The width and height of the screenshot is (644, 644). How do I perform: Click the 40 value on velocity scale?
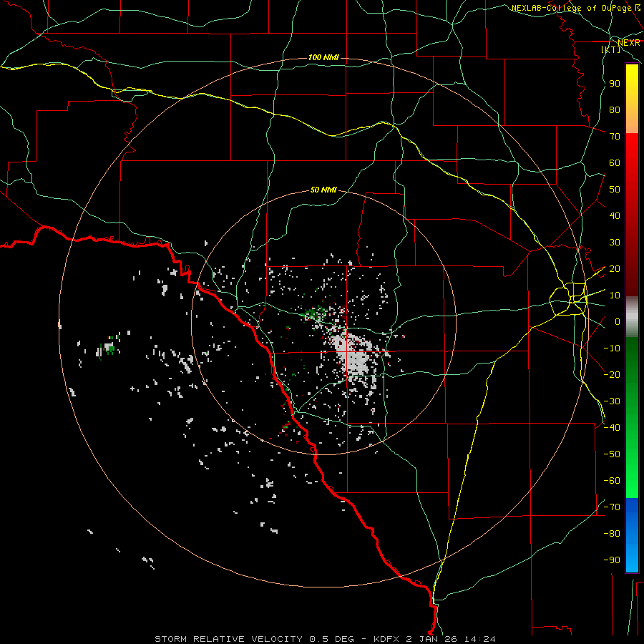[615, 216]
